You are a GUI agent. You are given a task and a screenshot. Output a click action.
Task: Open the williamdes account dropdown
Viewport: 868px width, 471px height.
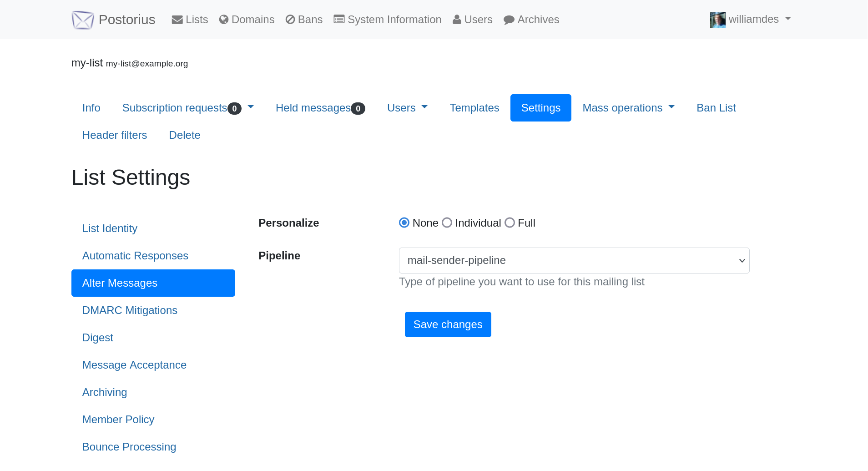pos(751,19)
